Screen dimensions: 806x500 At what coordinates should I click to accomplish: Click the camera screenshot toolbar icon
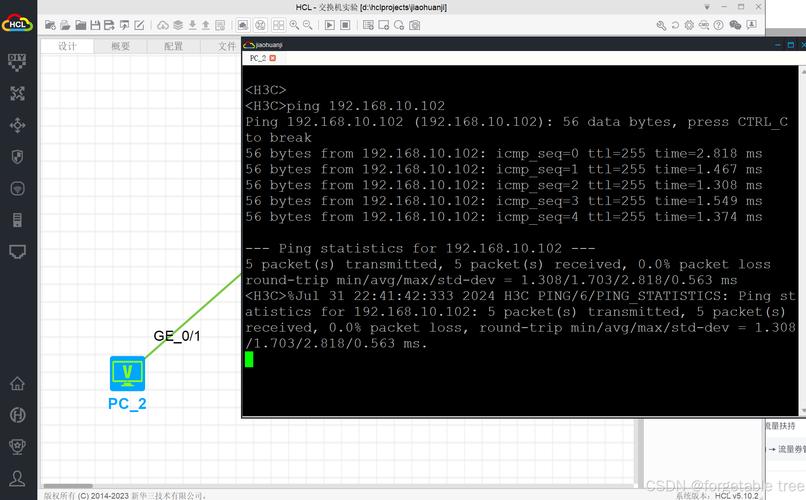click(x=415, y=25)
